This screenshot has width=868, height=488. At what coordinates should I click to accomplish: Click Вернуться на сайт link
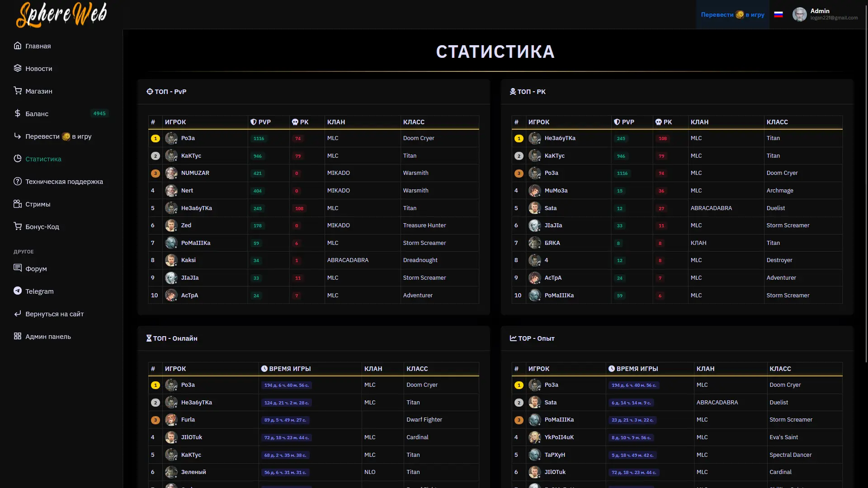coord(54,314)
